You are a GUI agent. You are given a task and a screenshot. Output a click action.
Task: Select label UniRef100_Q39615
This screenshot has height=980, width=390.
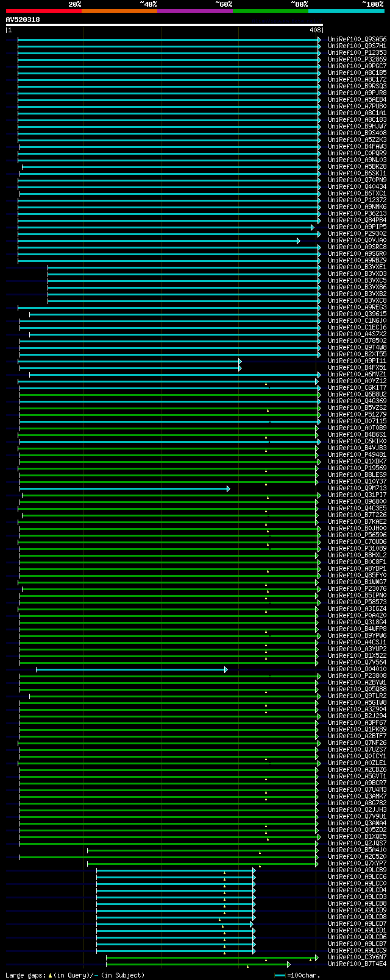pyautogui.click(x=357, y=314)
